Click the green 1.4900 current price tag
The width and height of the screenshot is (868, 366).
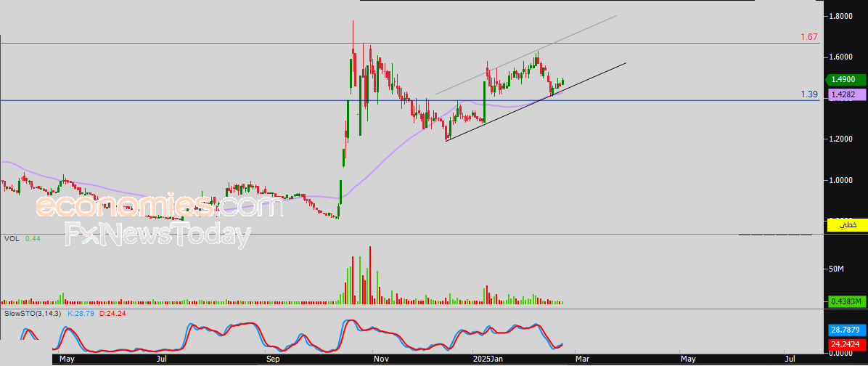(x=846, y=80)
